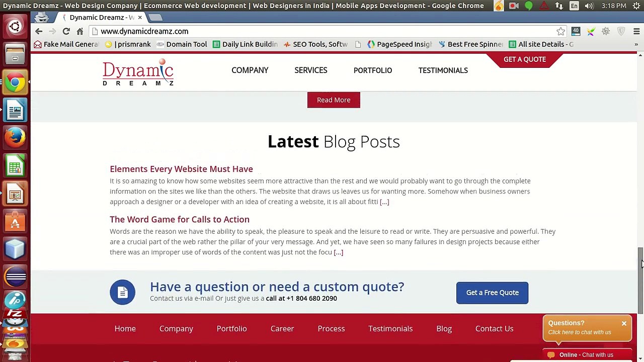Focus the address bar with dynamicdreamz.com
This screenshot has height=362, width=644.
click(322, 31)
